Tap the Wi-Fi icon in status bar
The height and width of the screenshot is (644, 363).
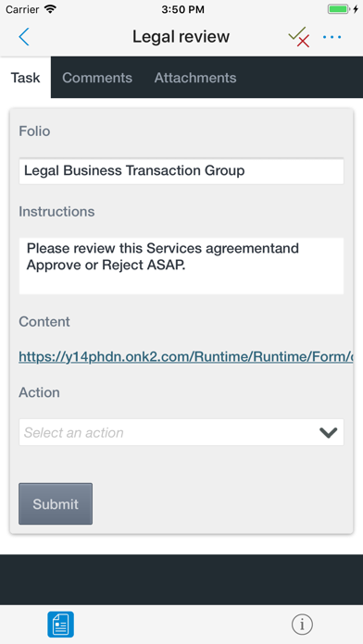tap(51, 9)
